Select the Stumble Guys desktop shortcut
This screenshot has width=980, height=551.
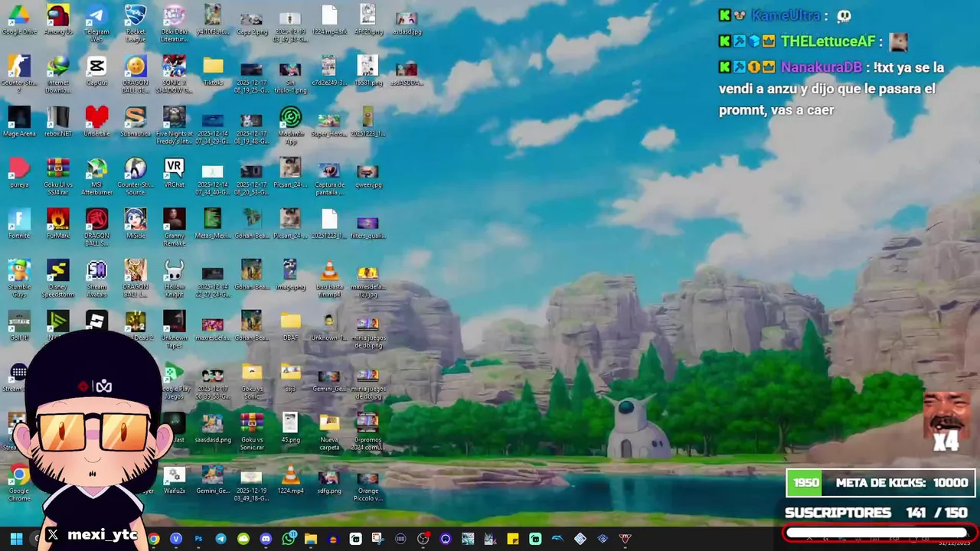click(19, 279)
